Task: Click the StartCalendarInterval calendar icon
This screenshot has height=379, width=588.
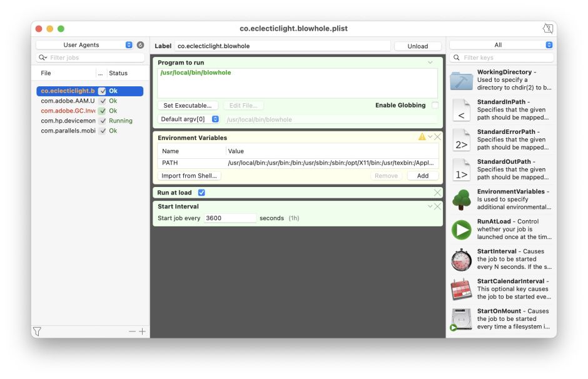Action: 461,289
